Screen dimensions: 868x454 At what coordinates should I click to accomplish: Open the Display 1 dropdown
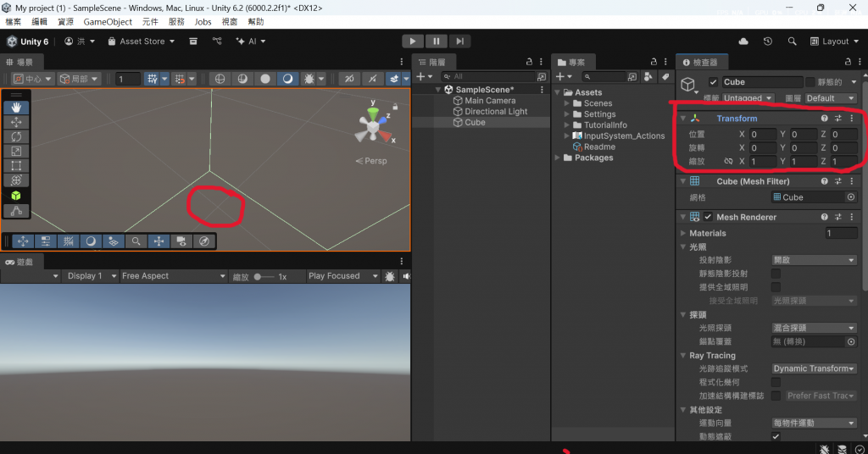[90, 276]
